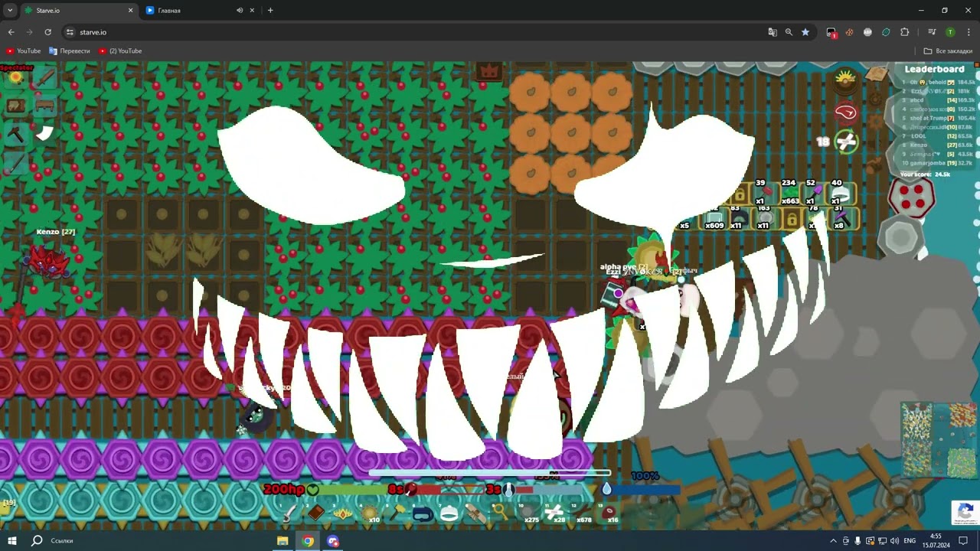Open Все закладки bookmarks folder
The height and width of the screenshot is (551, 980).
[948, 51]
